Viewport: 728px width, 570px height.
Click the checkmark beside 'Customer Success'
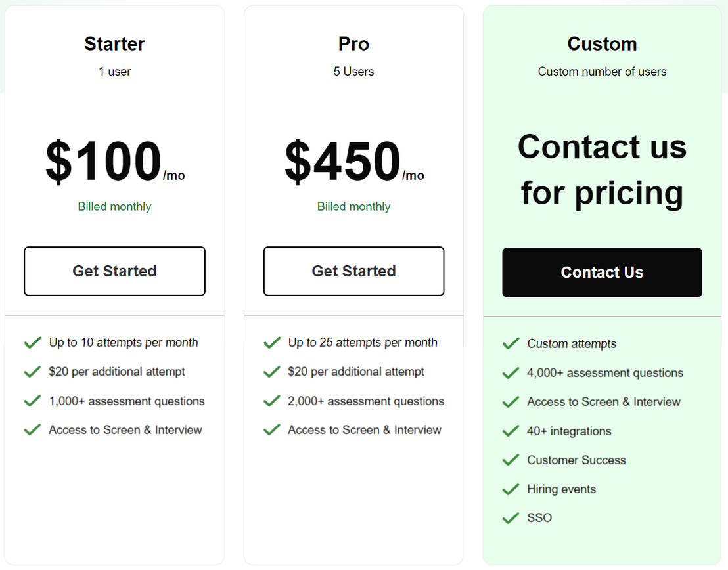pyautogui.click(x=511, y=460)
